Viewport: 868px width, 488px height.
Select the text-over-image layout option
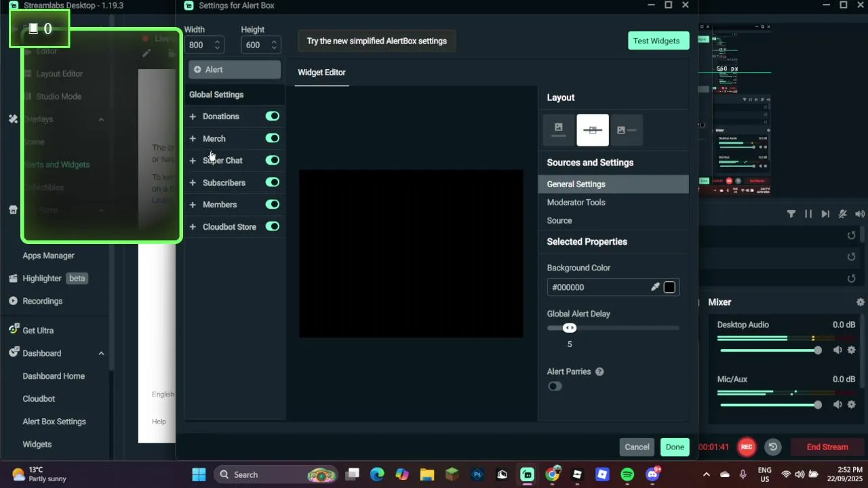coord(593,129)
